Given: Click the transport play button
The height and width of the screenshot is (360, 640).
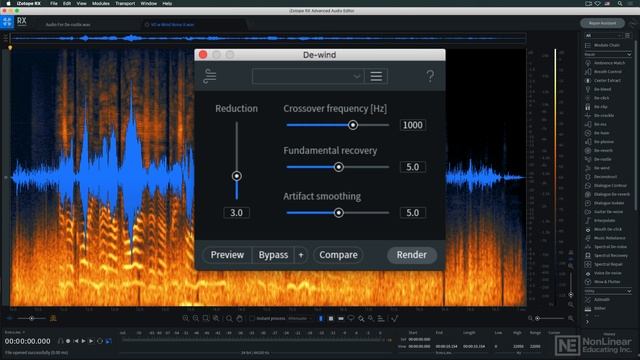Looking at the screenshot, I should tap(84, 341).
